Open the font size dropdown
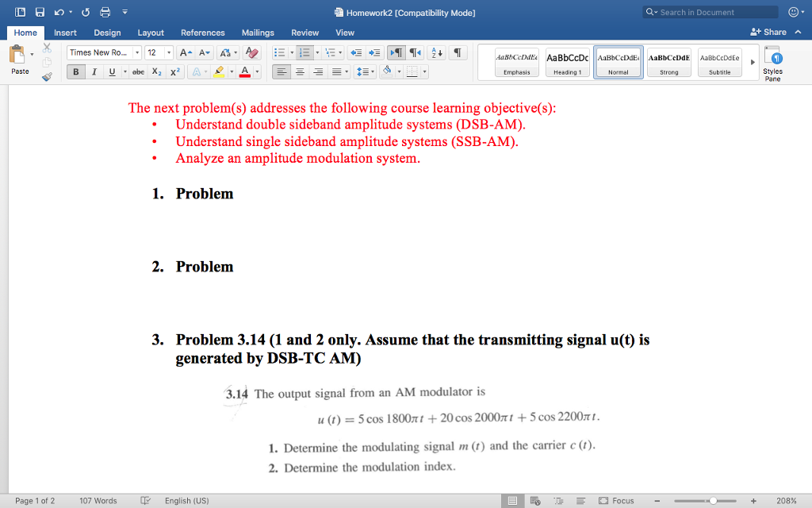Viewport: 812px width, 508px height. tap(168, 52)
